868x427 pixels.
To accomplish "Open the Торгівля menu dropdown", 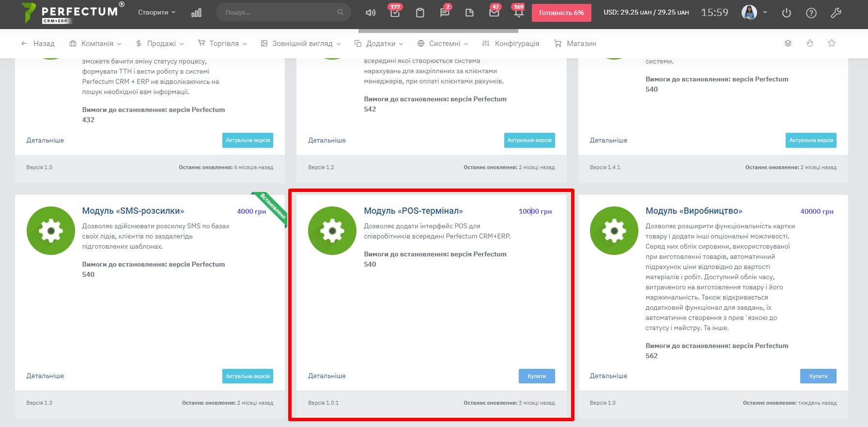I will pos(222,43).
